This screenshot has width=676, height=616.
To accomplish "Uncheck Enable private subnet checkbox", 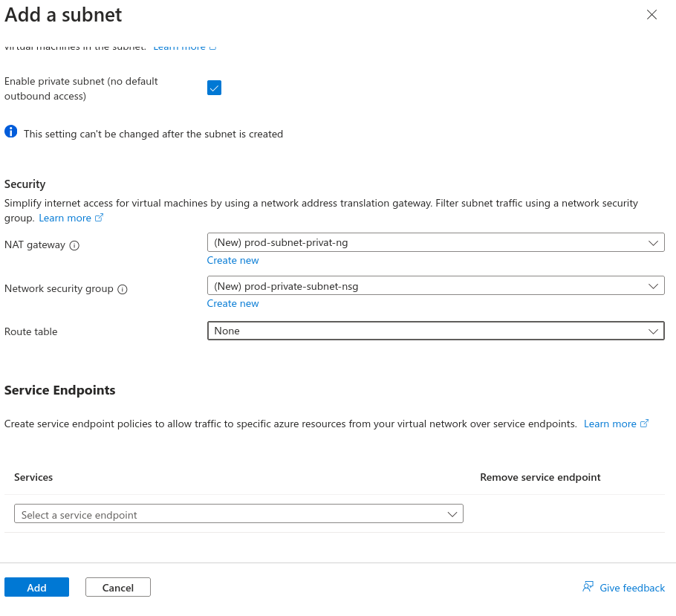I will point(214,88).
